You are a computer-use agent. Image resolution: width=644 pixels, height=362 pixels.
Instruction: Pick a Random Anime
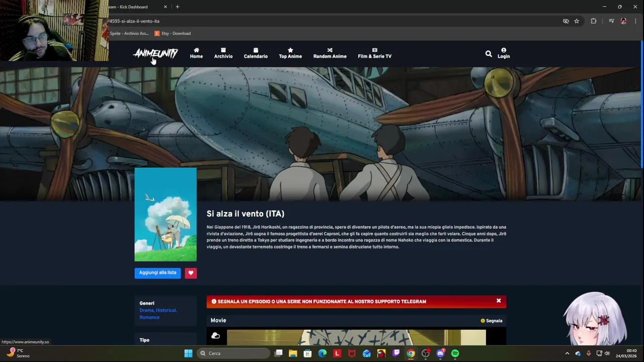tap(330, 53)
